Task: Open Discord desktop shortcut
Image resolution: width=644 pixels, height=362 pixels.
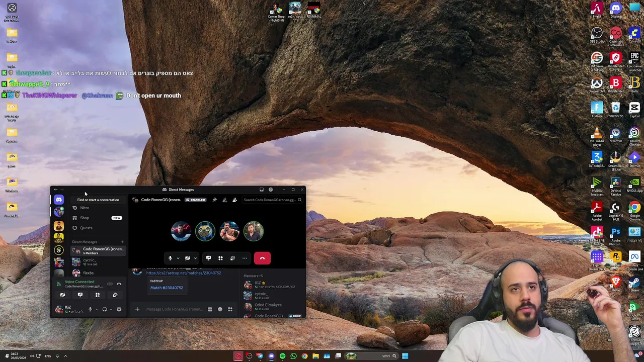Action: tap(615, 10)
